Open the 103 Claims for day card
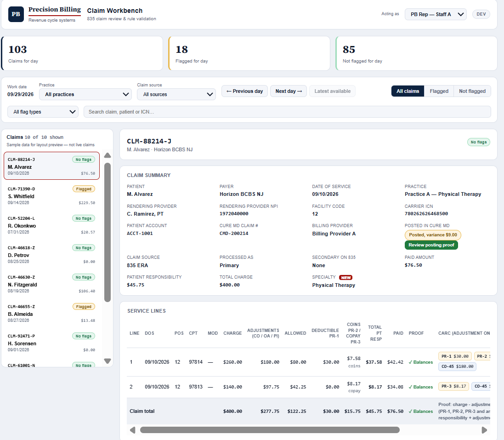Screen dimensions: 504x440 [x=82, y=53]
